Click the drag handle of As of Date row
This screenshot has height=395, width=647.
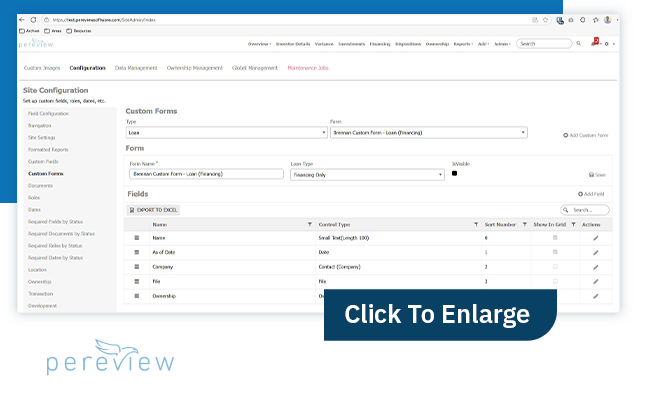tap(137, 252)
